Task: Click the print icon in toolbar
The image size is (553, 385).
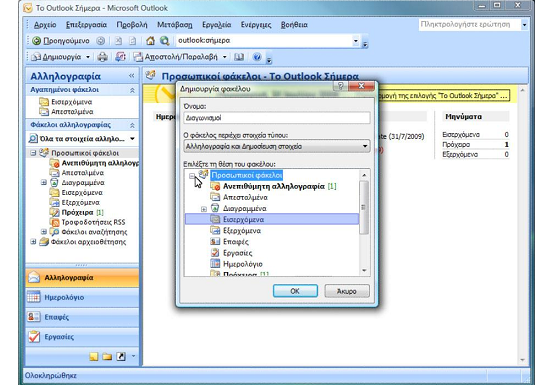Action: 103,57
